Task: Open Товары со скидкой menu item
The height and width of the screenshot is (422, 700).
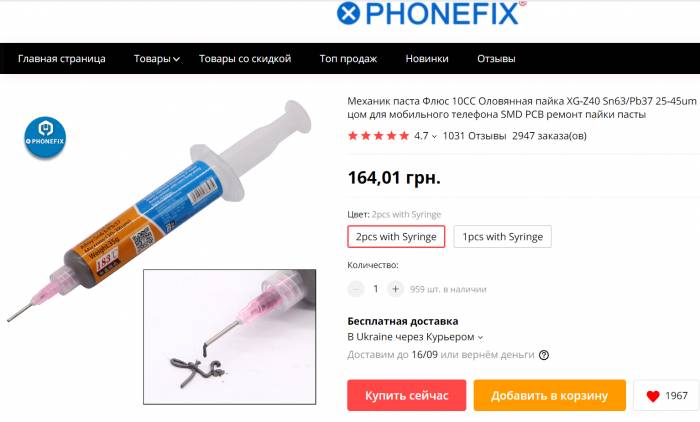Action: (245, 58)
